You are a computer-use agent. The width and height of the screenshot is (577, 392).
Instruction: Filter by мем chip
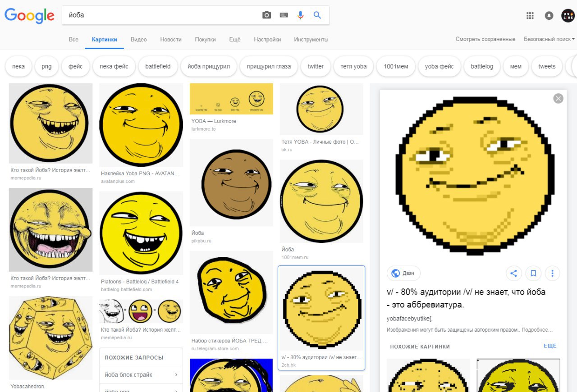tap(516, 66)
